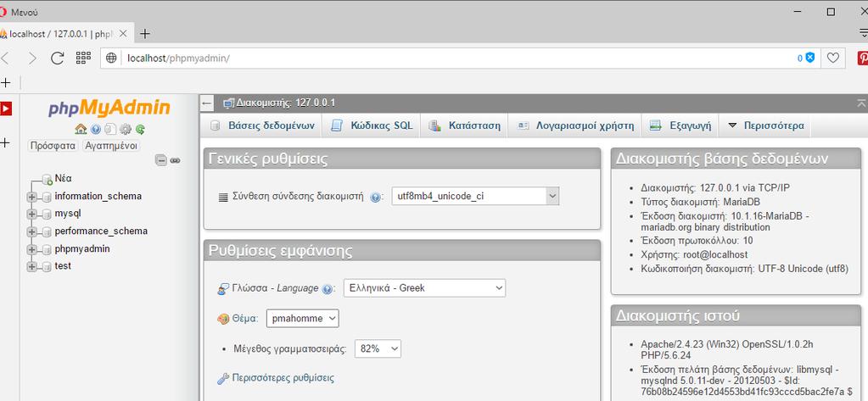Reload the page in Opera
The image size is (868, 401).
[57, 58]
